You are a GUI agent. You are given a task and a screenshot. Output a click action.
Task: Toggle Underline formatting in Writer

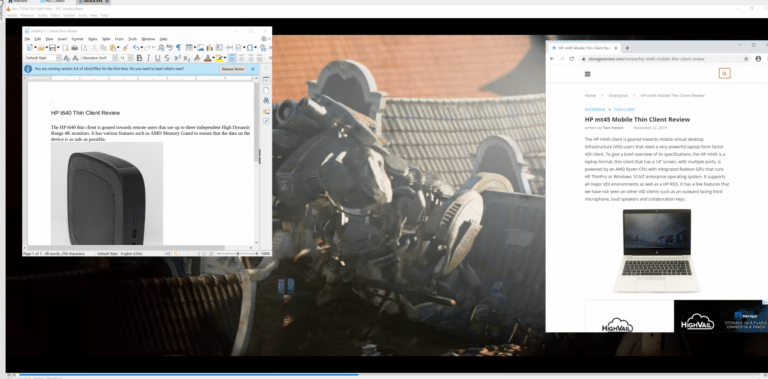(158, 58)
